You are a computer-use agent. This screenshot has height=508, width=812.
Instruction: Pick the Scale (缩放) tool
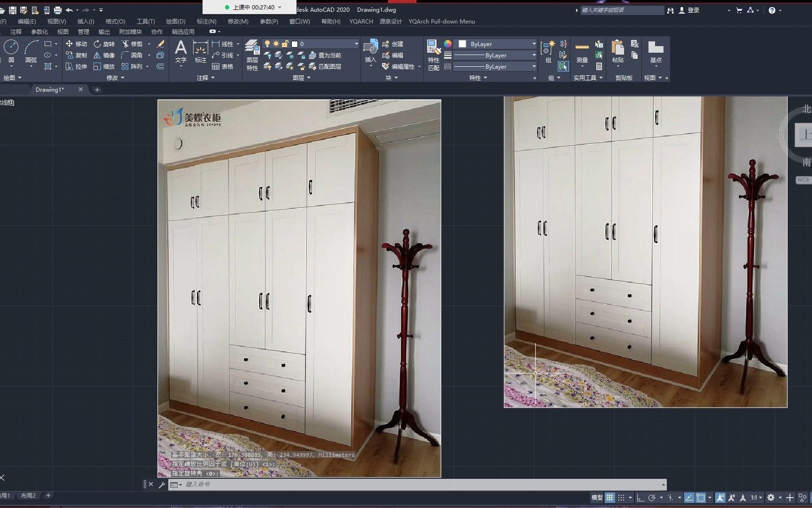coord(104,66)
